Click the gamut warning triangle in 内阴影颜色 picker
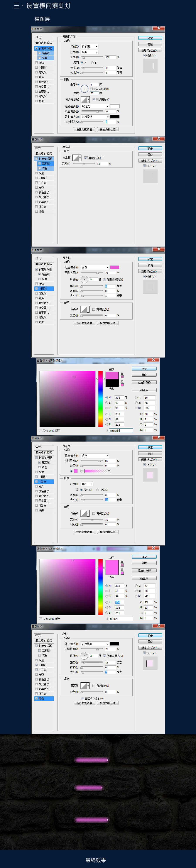196x868 pixels. pos(122,374)
